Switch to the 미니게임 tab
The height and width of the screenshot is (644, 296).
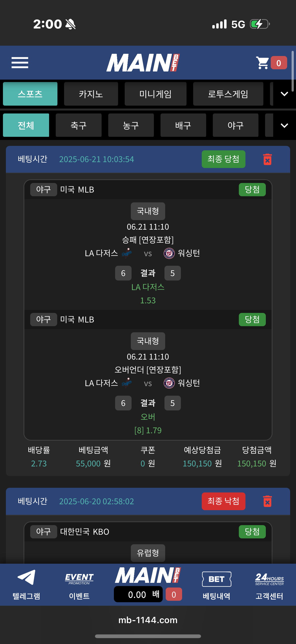click(x=155, y=94)
